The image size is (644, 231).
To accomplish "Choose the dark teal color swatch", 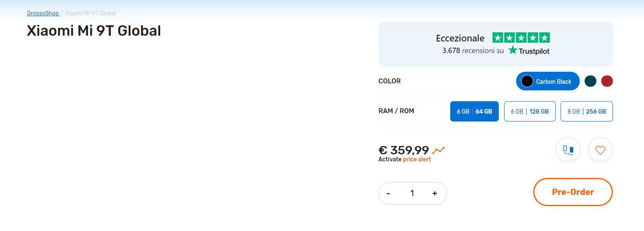I will 590,81.
